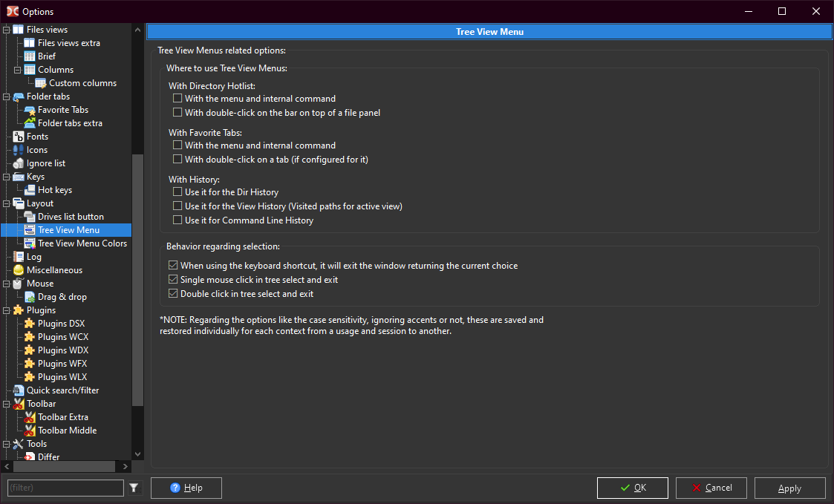This screenshot has width=834, height=504.
Task: Uncheck Single mouse click in tree select
Action: [x=173, y=280]
